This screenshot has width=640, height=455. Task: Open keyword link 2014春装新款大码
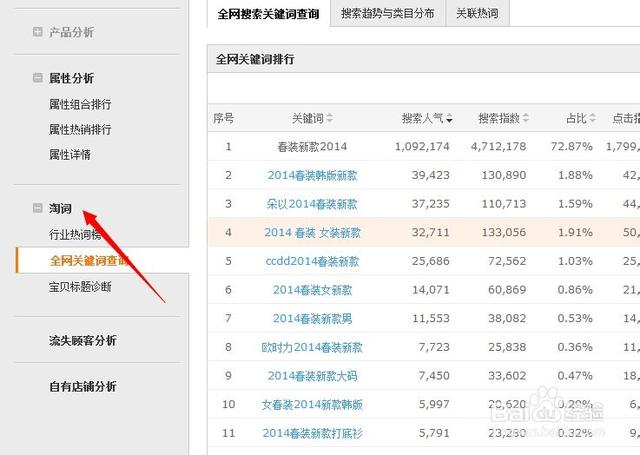312,376
